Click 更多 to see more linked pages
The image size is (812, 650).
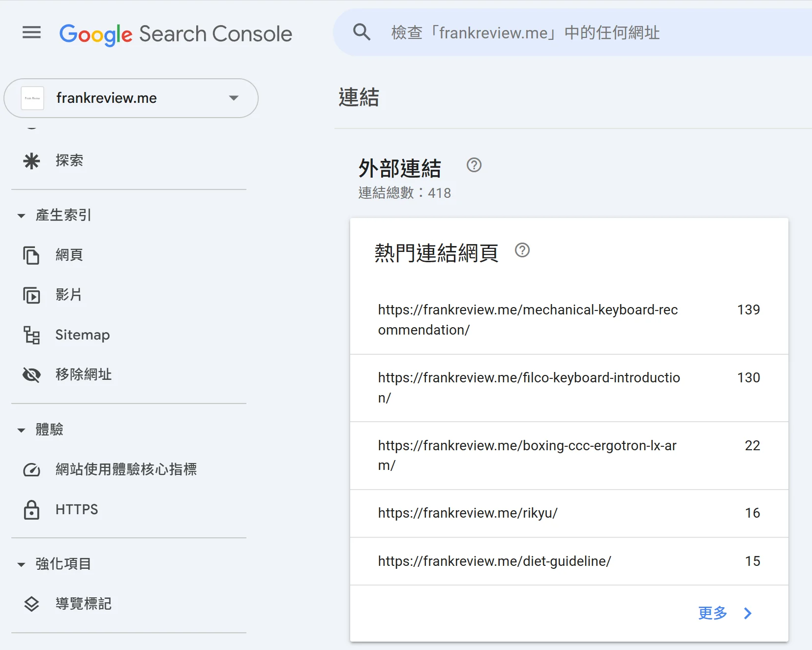pyautogui.click(x=711, y=613)
